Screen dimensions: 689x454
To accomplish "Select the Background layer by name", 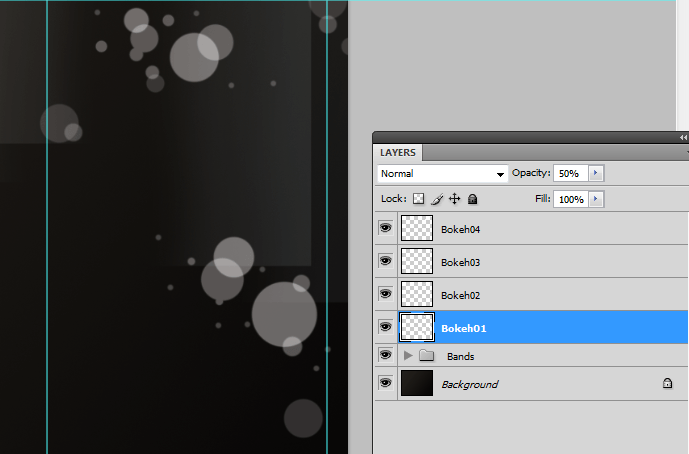I will [469, 384].
